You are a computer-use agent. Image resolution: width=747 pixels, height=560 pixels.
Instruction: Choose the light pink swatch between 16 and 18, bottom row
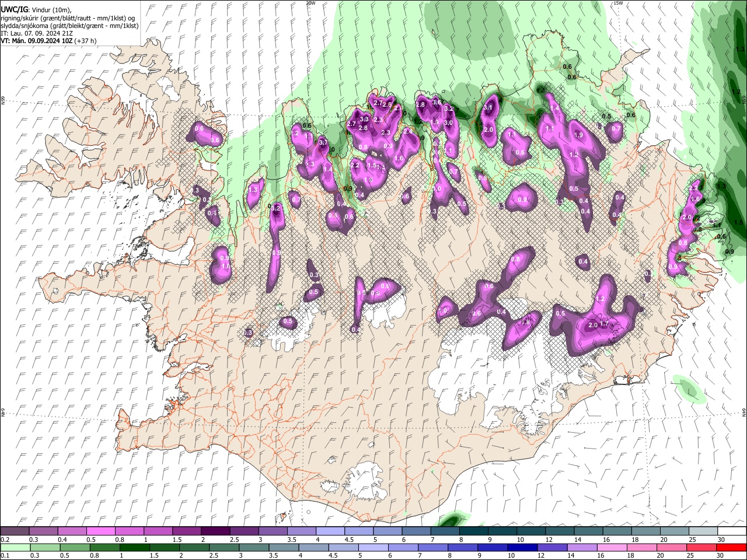612,547
